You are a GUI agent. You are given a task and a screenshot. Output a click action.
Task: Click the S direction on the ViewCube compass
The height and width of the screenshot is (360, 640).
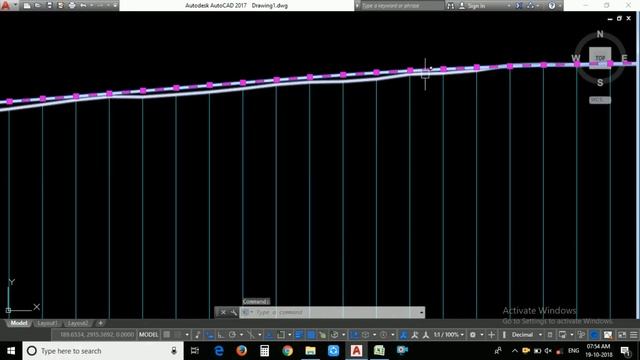(600, 82)
